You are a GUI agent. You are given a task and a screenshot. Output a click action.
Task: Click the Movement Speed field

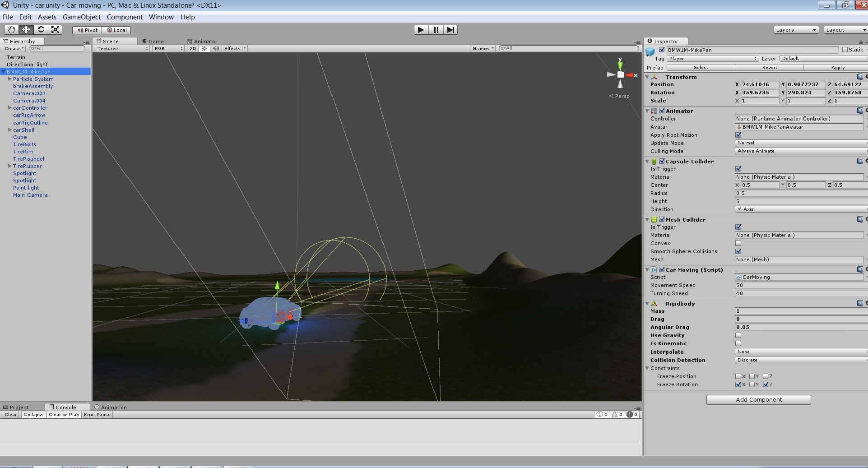(801, 285)
